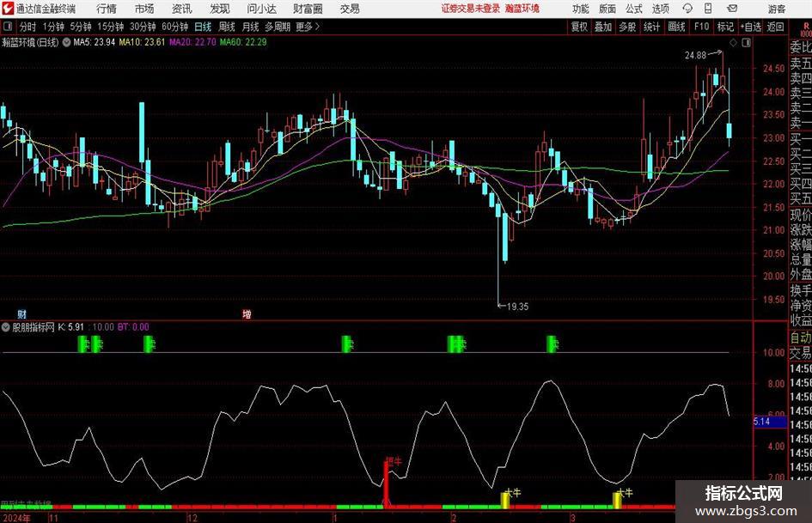Open the 多周期 view
This screenshot has width=812, height=523.
tap(278, 27)
